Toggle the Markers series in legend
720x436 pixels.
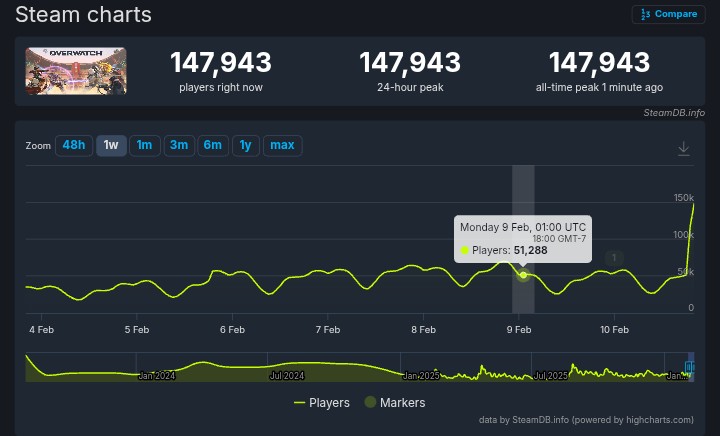pos(395,402)
